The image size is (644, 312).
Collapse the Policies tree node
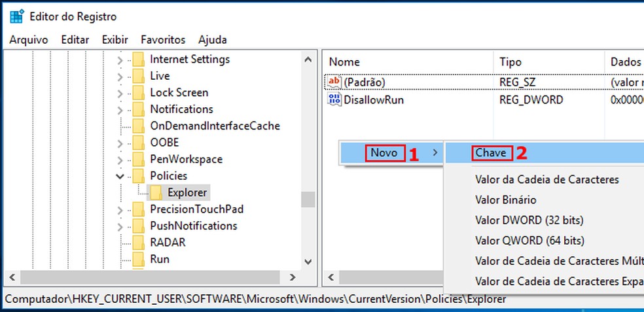120,176
